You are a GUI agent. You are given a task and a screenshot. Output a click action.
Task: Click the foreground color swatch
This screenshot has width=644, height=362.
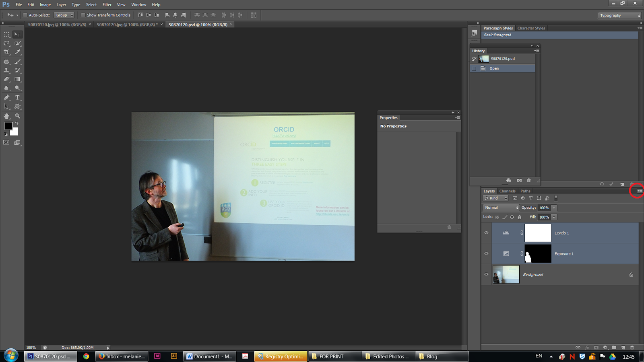click(8, 126)
